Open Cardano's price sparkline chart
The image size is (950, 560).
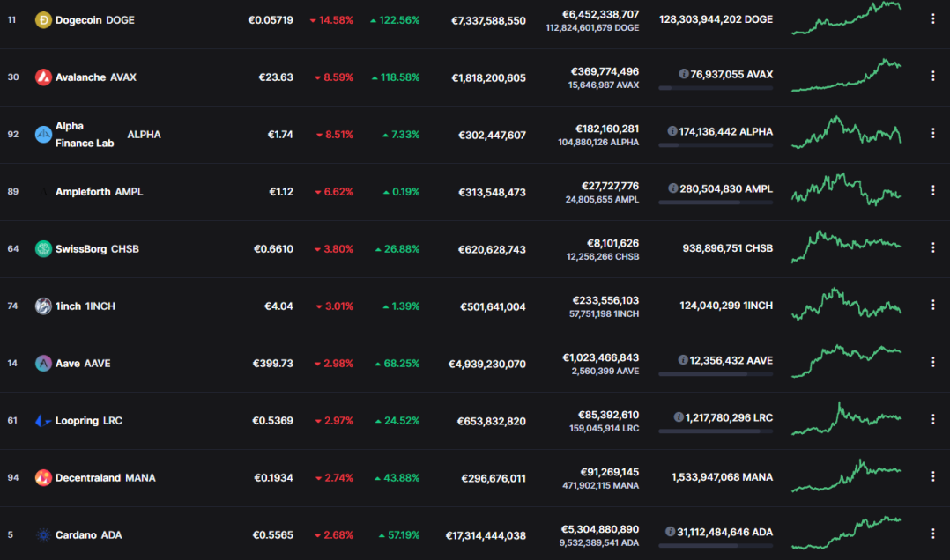click(x=846, y=533)
